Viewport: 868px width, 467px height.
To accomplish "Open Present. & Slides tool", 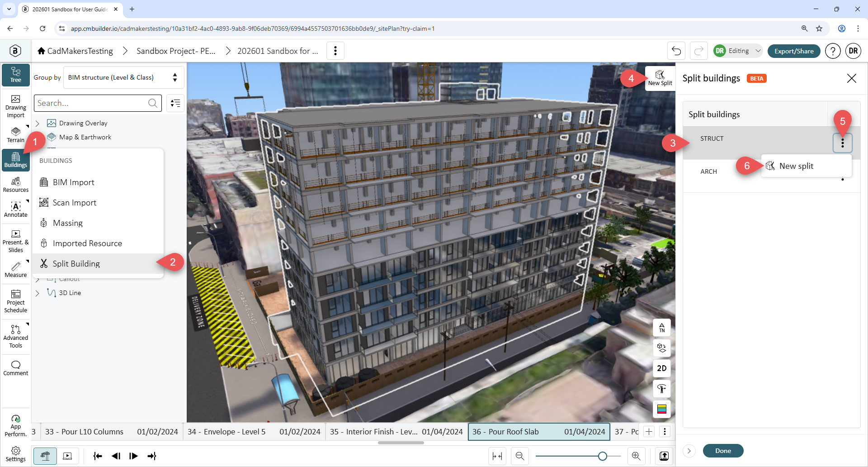I will (x=16, y=241).
